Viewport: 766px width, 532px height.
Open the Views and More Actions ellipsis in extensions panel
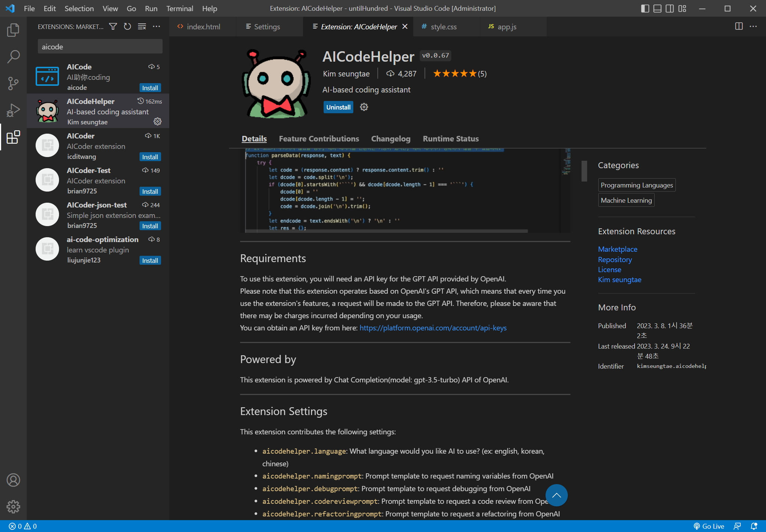pyautogui.click(x=157, y=26)
